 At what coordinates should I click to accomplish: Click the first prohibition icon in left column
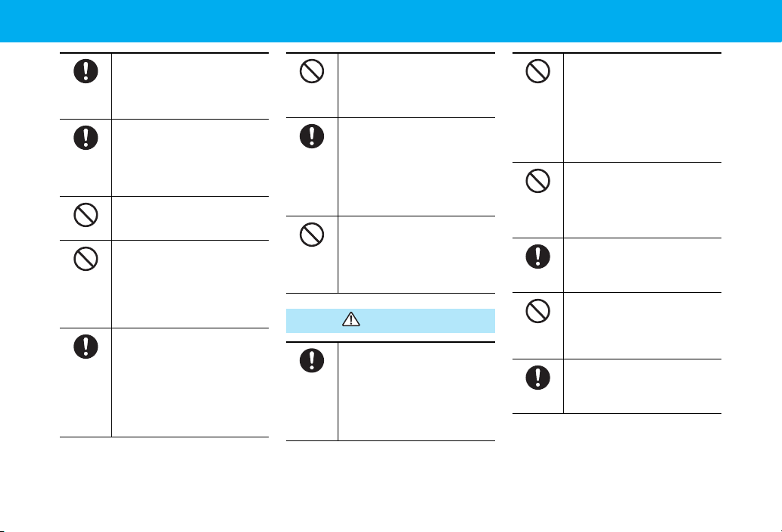86,216
